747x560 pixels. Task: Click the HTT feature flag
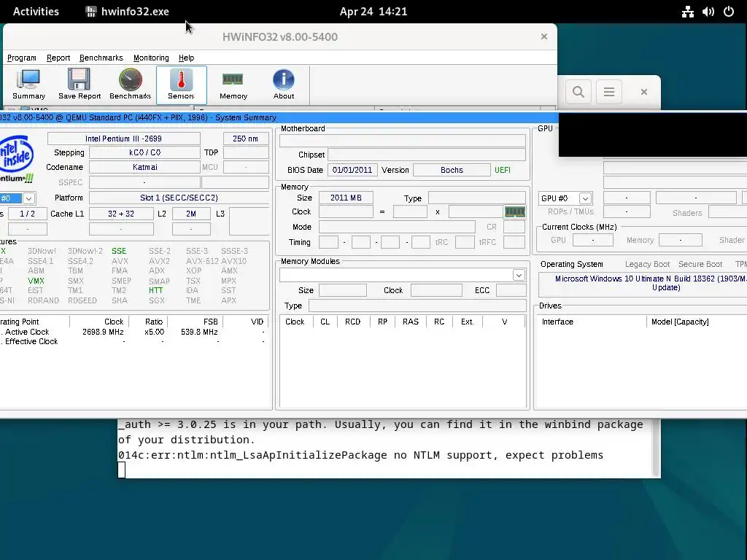[155, 290]
